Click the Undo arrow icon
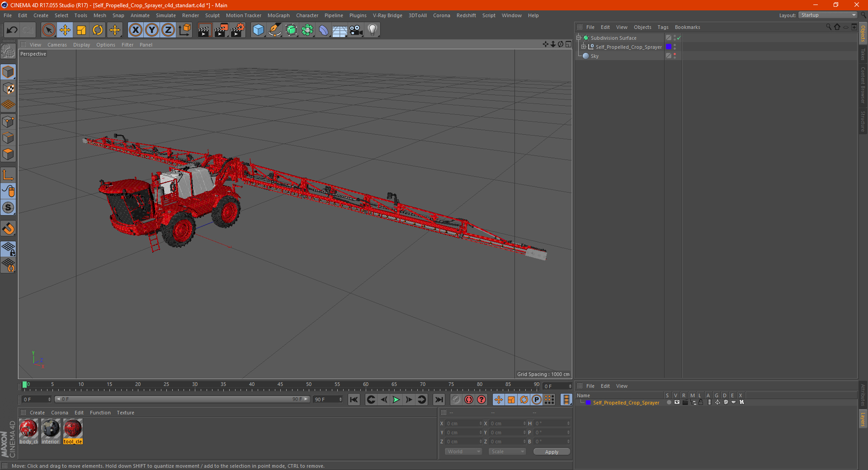The width and height of the screenshot is (868, 470). tap(12, 30)
